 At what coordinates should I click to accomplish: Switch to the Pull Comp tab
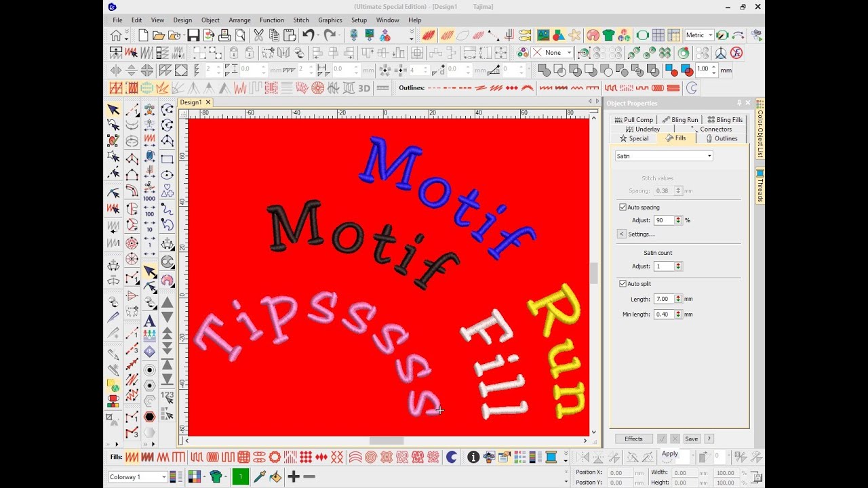pos(633,119)
